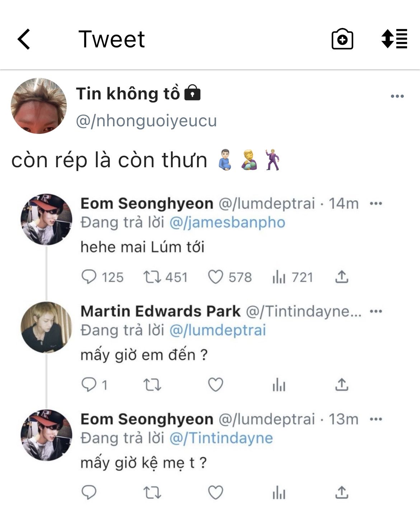Open more options for Tin không tồ tweet
This screenshot has width=420, height=514.
tap(397, 96)
